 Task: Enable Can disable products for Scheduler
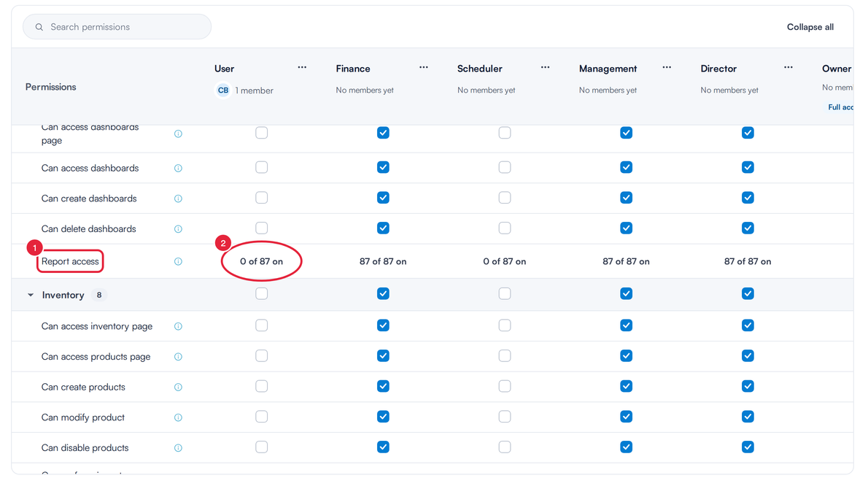coord(505,447)
